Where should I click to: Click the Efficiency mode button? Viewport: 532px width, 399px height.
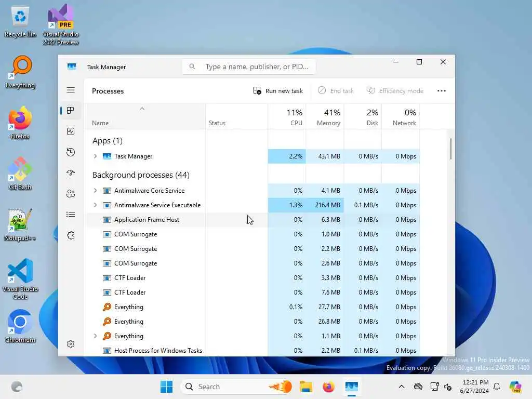395,91
